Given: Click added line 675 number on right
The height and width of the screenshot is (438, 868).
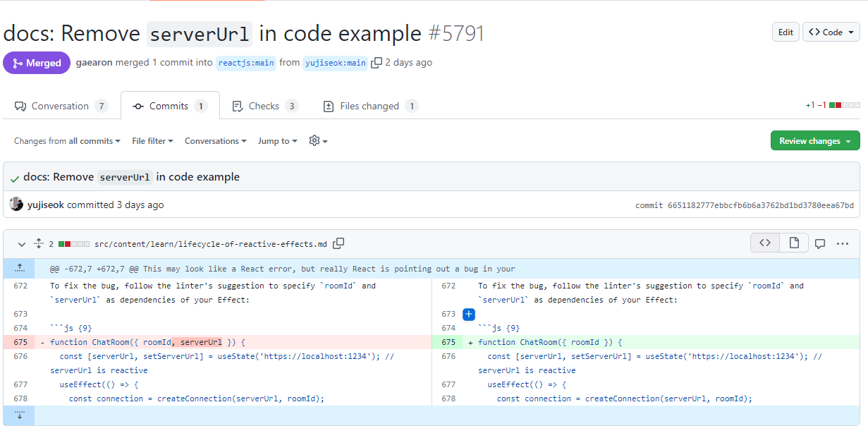Looking at the screenshot, I should coord(448,342).
